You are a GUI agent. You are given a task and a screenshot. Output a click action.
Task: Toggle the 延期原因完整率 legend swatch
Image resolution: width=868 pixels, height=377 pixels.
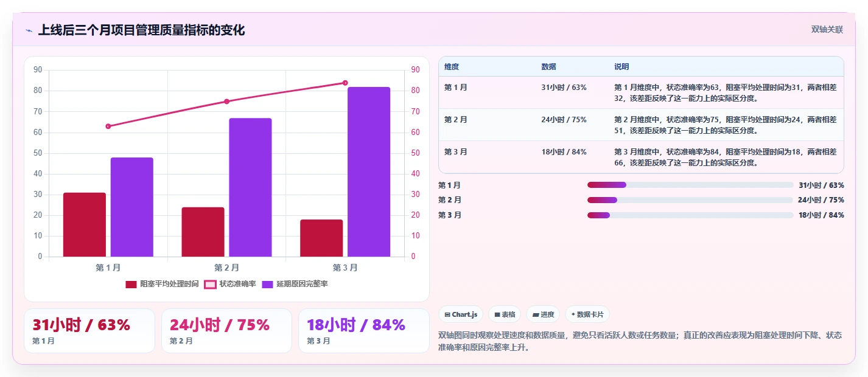(268, 284)
